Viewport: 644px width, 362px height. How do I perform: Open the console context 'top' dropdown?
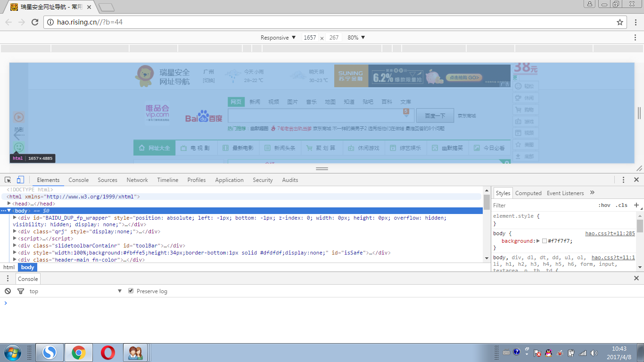tap(75, 291)
